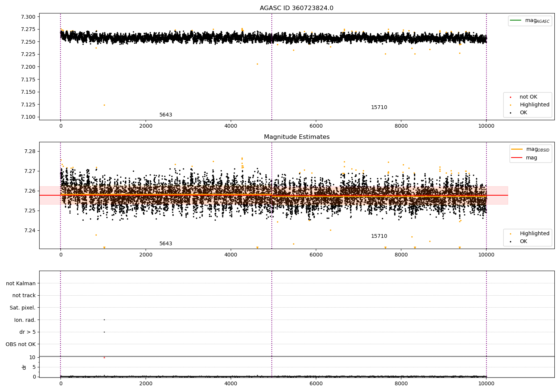Click the 'AGASC ID 360723824.0' plot title
The width and height of the screenshot is (560, 392).
[x=296, y=8]
